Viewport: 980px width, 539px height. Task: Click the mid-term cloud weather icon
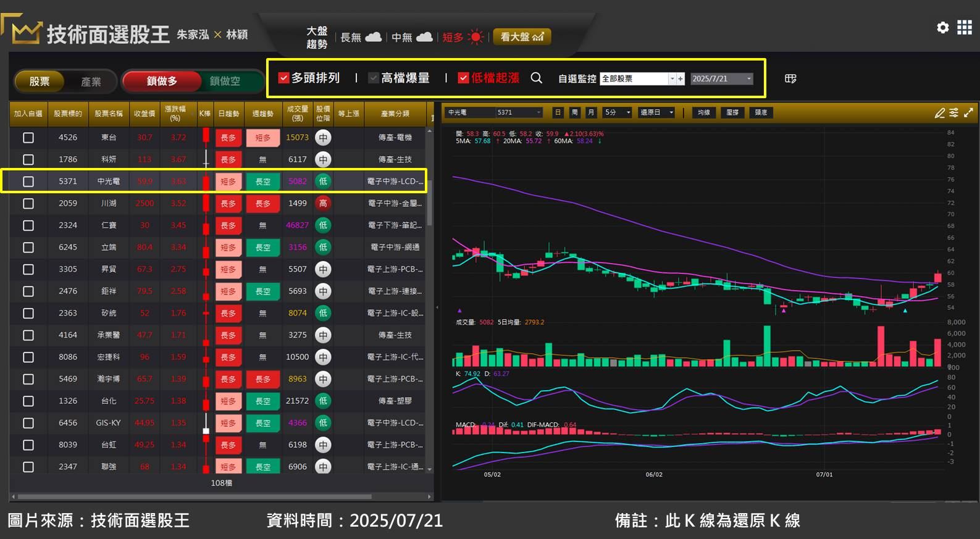pyautogui.click(x=424, y=37)
